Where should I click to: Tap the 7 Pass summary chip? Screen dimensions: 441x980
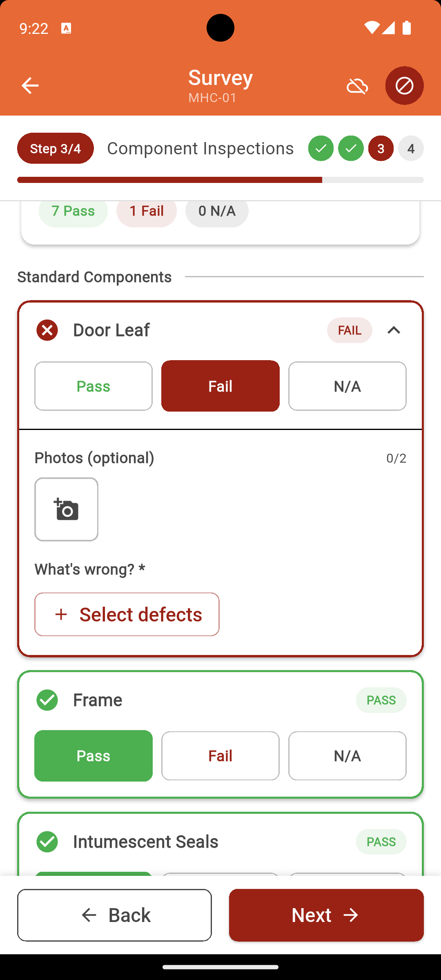click(x=73, y=211)
